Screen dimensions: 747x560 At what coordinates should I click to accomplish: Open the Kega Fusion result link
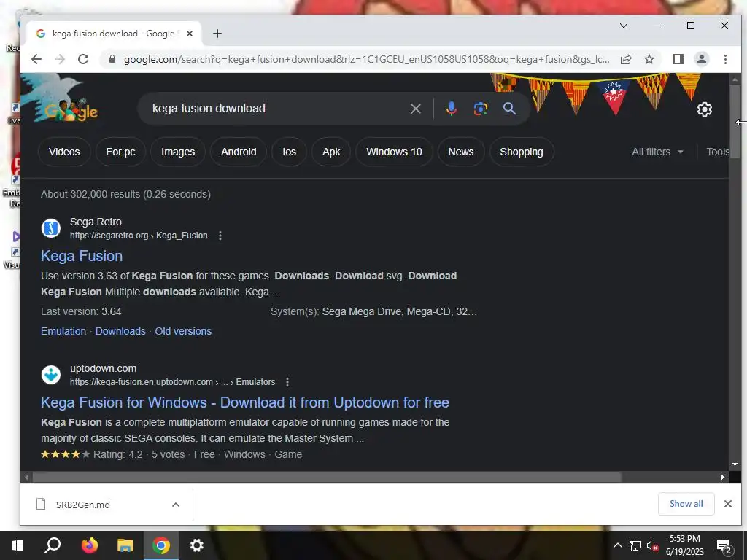(82, 256)
